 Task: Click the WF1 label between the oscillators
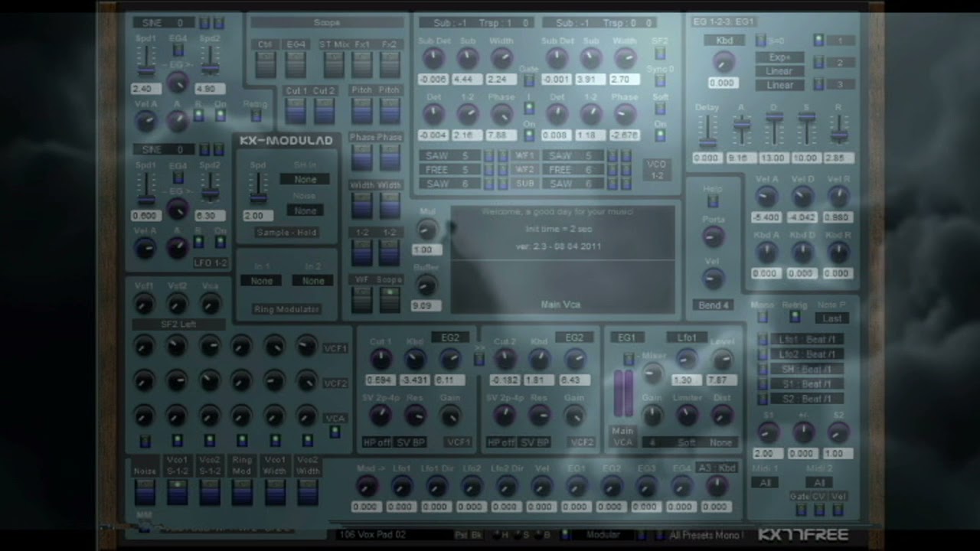pos(524,155)
